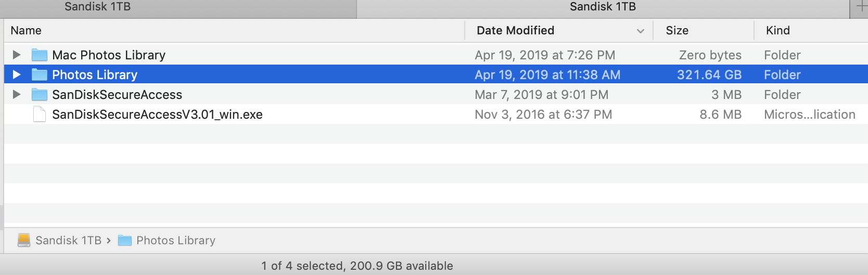Click Sandisk 1TB label in path bar
Image resolution: width=868 pixels, height=275 pixels.
(x=68, y=241)
